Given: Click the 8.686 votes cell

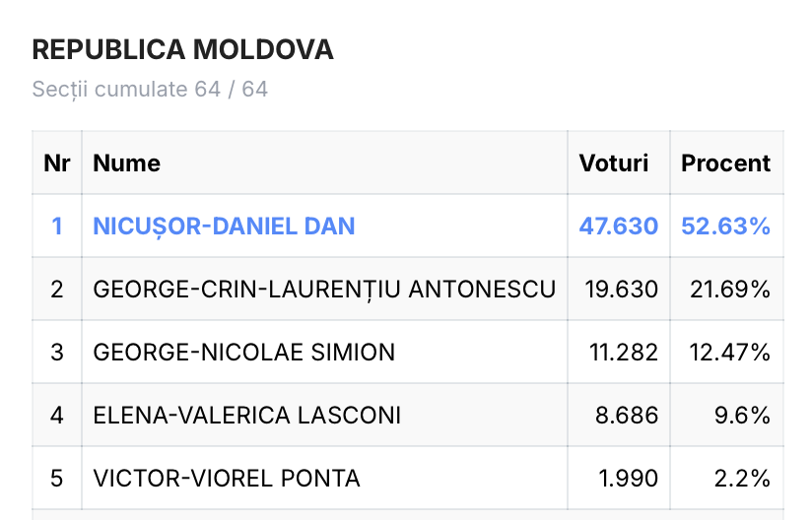Looking at the screenshot, I should [627, 416].
